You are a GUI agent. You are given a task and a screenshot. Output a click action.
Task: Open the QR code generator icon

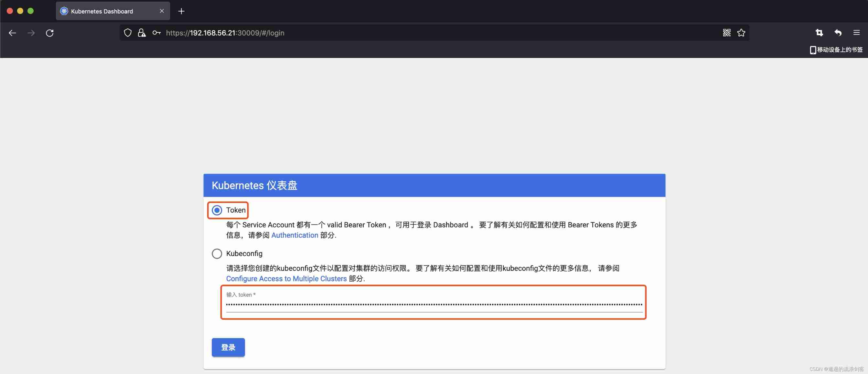727,33
